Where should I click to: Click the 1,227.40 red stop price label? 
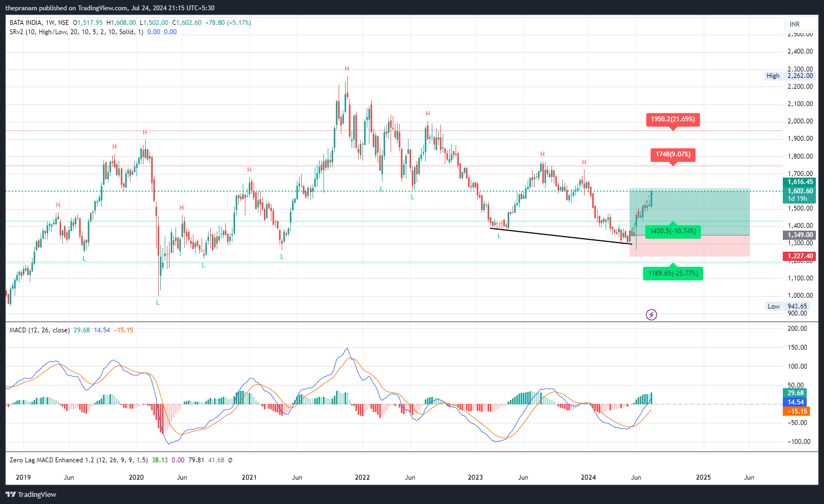[x=799, y=256]
